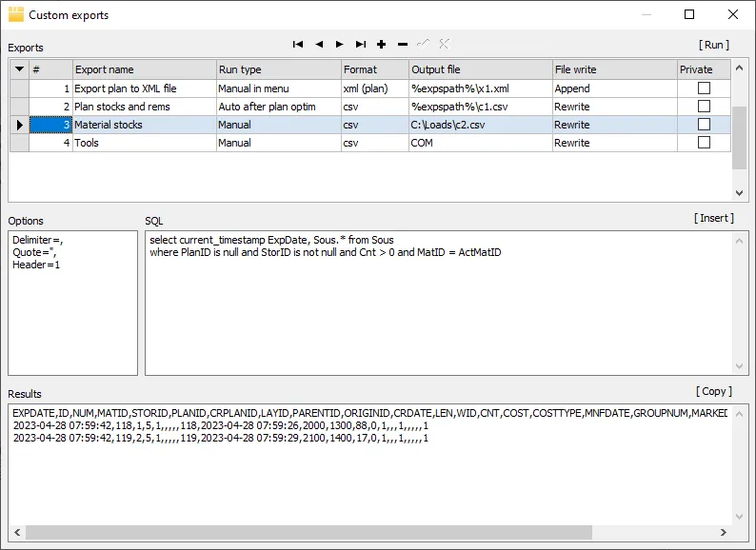Open the grid dropdown arrow in header corner
Screen dimensions: 756x550
click(19, 69)
